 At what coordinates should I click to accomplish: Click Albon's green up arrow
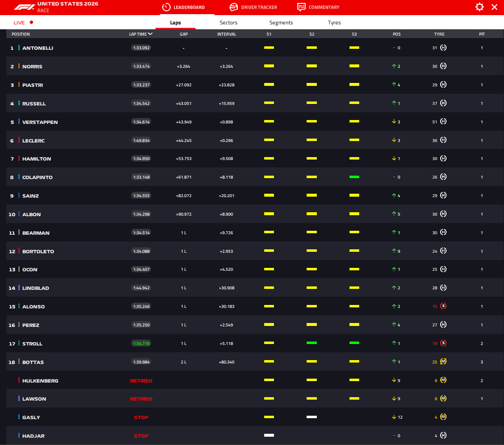pos(394,214)
